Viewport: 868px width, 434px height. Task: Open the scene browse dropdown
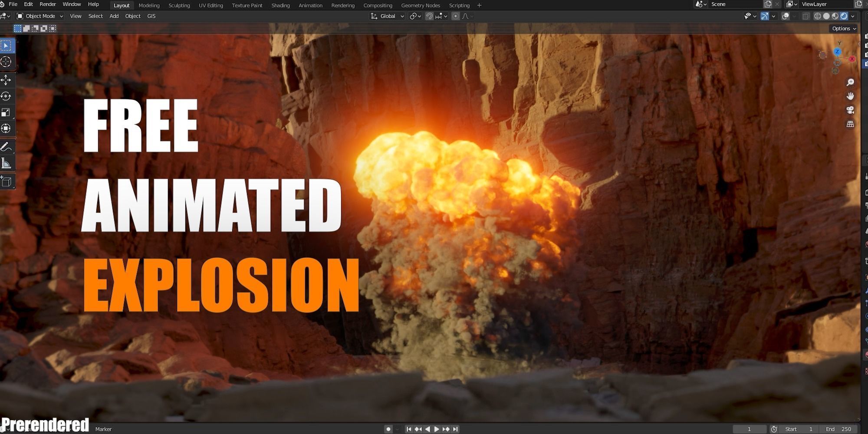(x=701, y=4)
